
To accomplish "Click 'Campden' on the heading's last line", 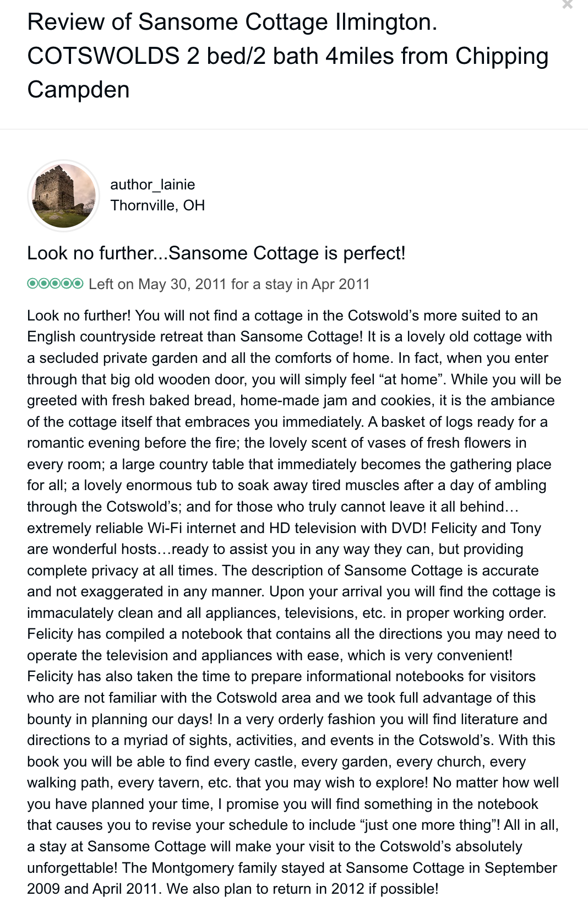I will pyautogui.click(x=78, y=90).
